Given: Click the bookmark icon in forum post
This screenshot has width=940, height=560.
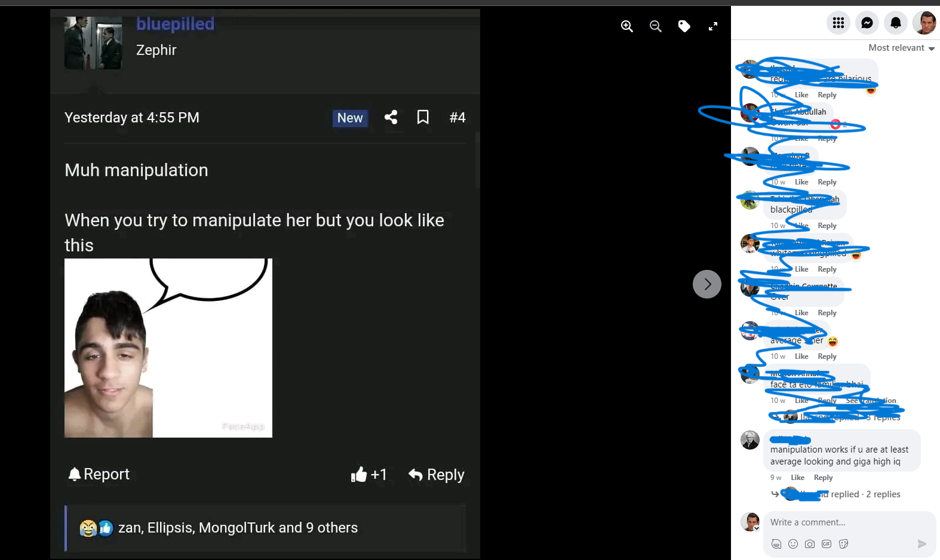Looking at the screenshot, I should pyautogui.click(x=423, y=117).
